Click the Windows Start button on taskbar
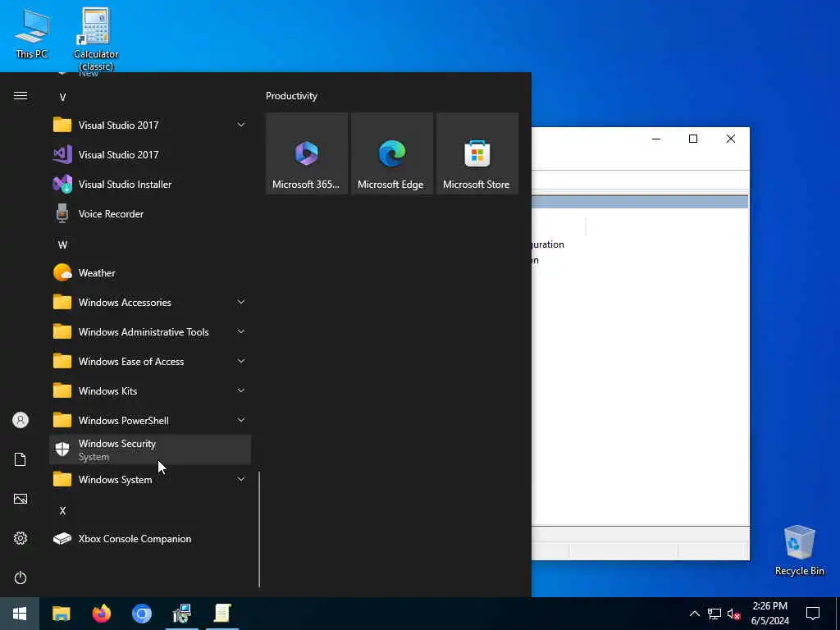The height and width of the screenshot is (630, 840). point(20,614)
